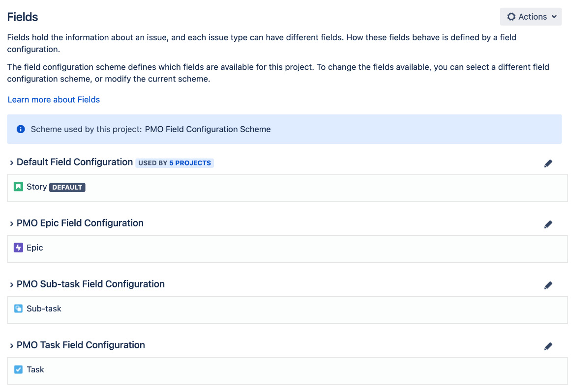Click the info icon in the scheme banner

[21, 129]
